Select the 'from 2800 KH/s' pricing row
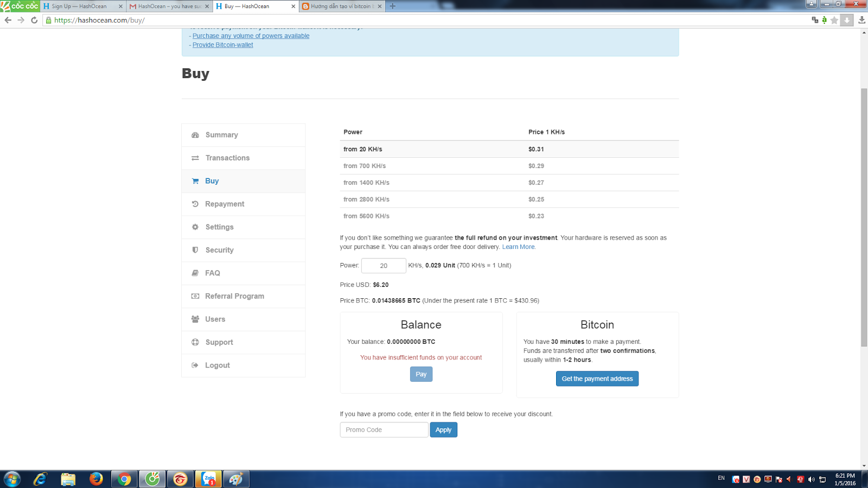868x488 pixels. pyautogui.click(x=509, y=200)
